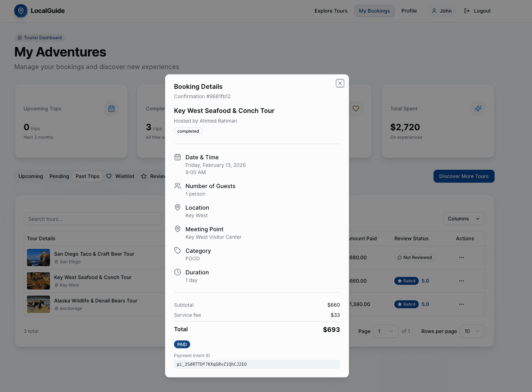
Task: Click the San Diego Taco tour thumbnail
Action: click(x=38, y=257)
